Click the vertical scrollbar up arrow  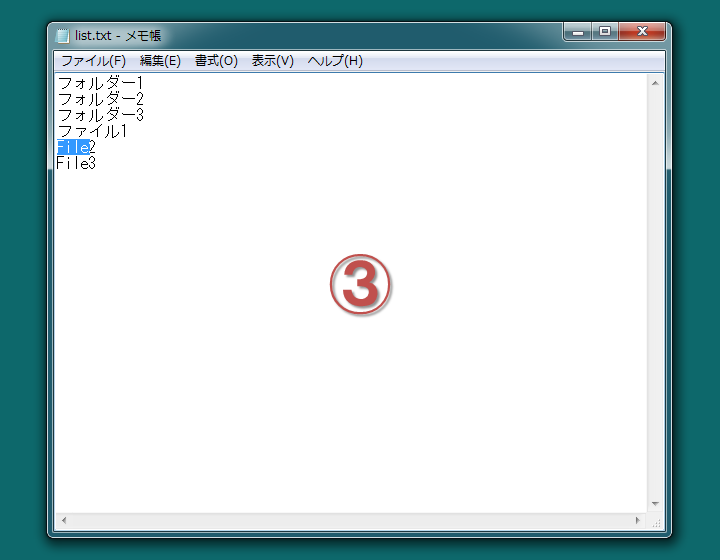pos(655,83)
